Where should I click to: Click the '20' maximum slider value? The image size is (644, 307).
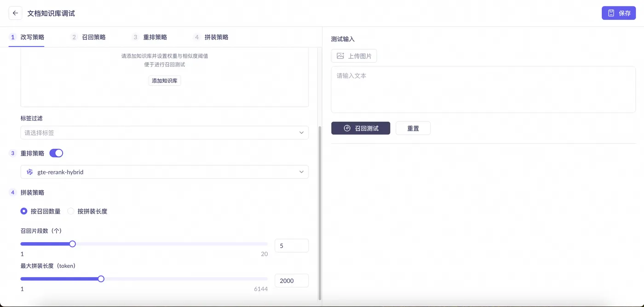[x=264, y=254]
